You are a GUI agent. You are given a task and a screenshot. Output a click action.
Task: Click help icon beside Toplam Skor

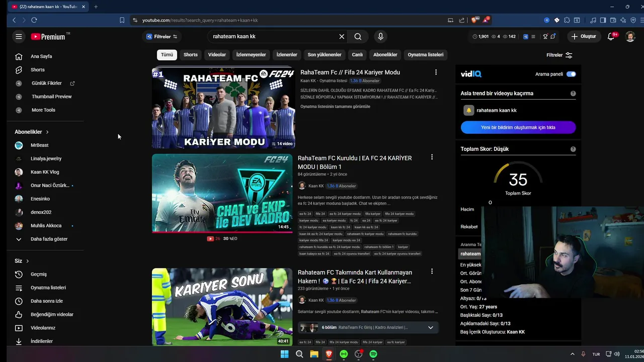point(573,149)
